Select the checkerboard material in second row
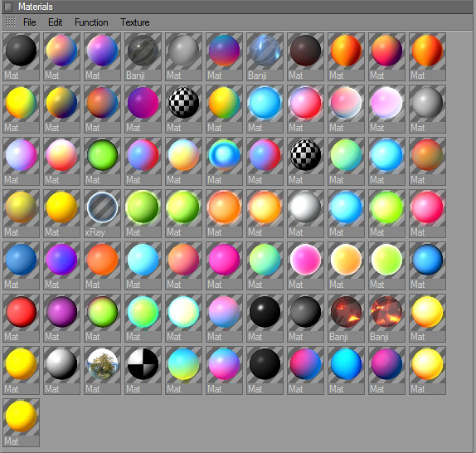The height and width of the screenshot is (453, 476). [x=183, y=109]
